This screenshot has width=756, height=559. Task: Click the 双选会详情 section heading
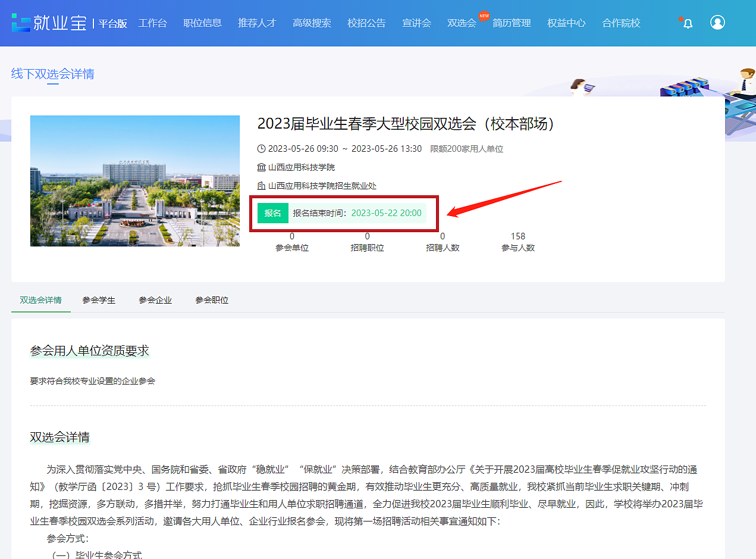60,437
